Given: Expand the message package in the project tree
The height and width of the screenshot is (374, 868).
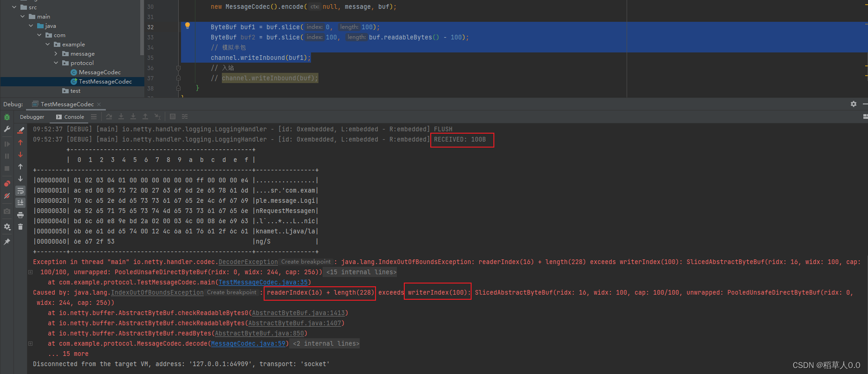Looking at the screenshot, I should tap(56, 53).
